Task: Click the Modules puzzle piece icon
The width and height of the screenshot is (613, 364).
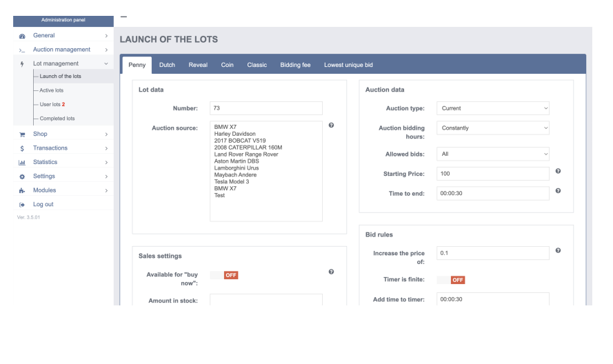Action: click(22, 190)
